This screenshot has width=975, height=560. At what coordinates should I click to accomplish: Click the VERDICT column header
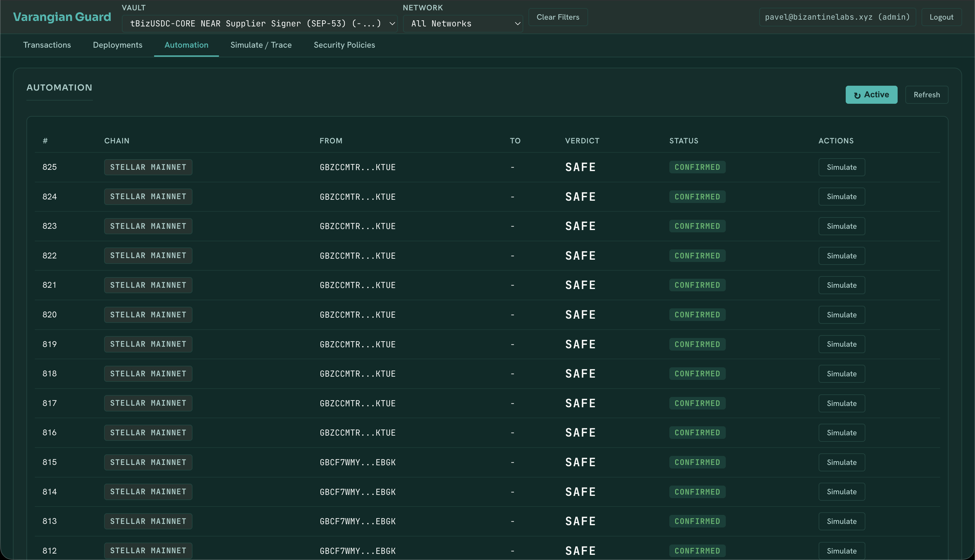(582, 141)
